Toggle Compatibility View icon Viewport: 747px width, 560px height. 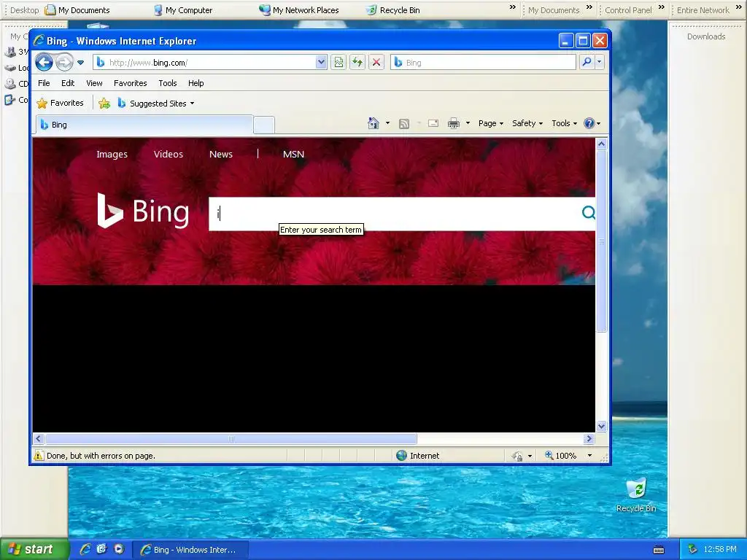[x=338, y=63]
